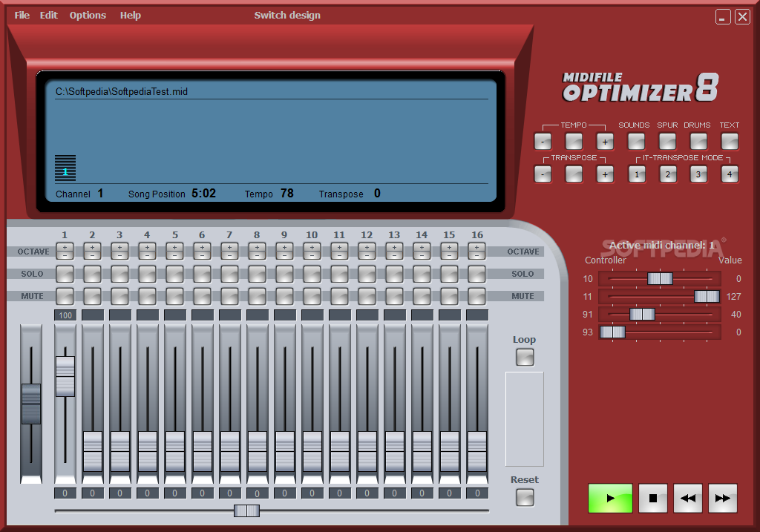Mute channel 3
Image resolution: width=760 pixels, height=532 pixels.
click(119, 296)
